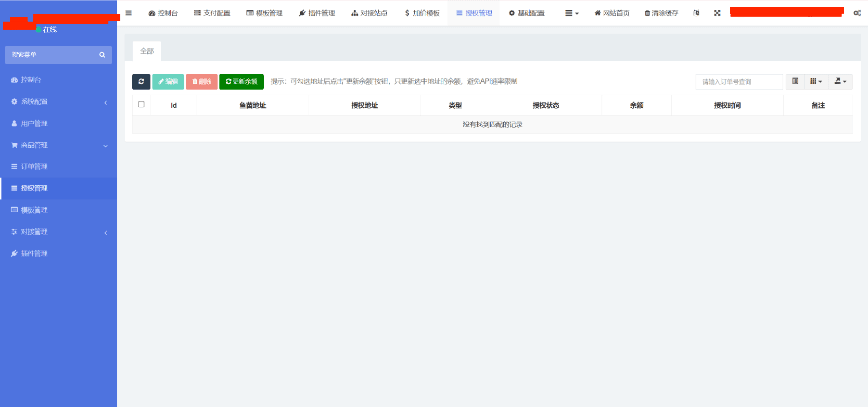Screen dimensions: 868x407
Task: Click the language switch icon in the top bar
Action: (x=696, y=13)
